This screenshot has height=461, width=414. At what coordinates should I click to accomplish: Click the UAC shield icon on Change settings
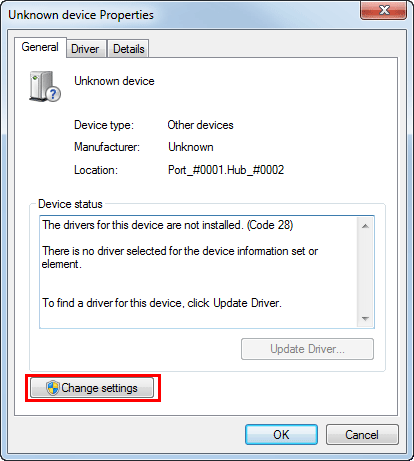[53, 388]
